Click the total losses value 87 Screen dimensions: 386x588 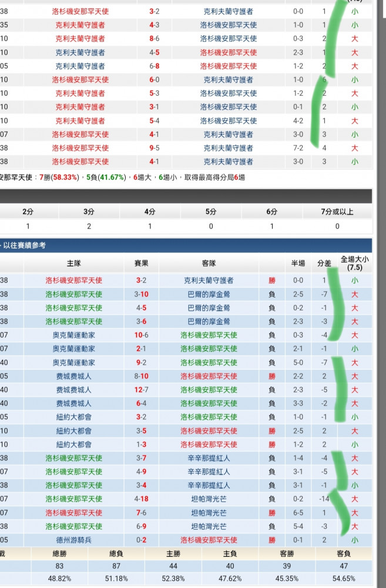tap(116, 566)
